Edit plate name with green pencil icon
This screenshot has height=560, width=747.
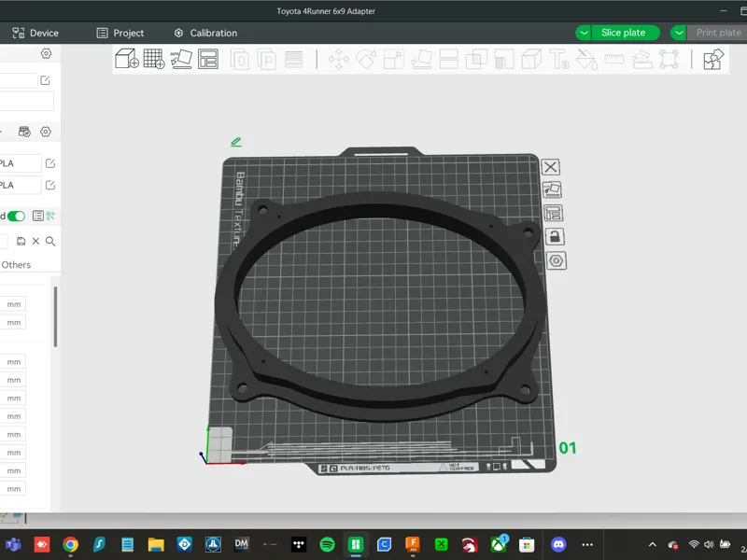(x=236, y=142)
